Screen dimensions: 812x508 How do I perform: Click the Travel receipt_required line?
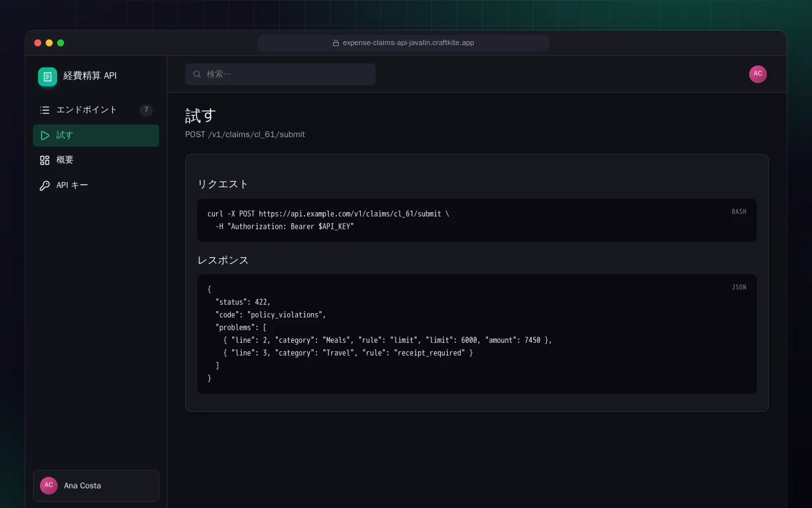coord(348,353)
